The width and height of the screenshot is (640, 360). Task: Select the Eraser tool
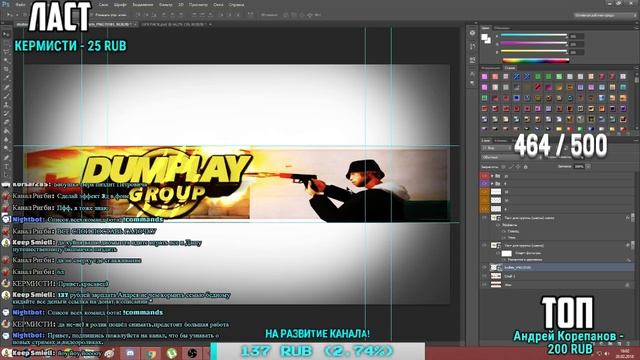click(6, 122)
